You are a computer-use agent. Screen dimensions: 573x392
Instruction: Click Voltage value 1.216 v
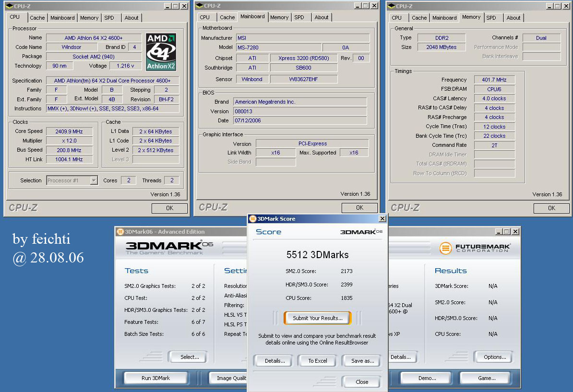[125, 66]
